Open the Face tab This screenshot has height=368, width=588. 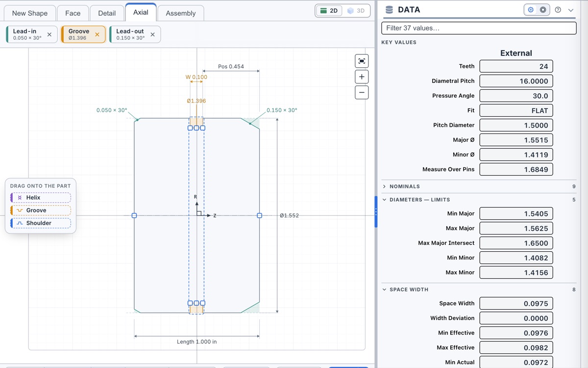pos(73,13)
